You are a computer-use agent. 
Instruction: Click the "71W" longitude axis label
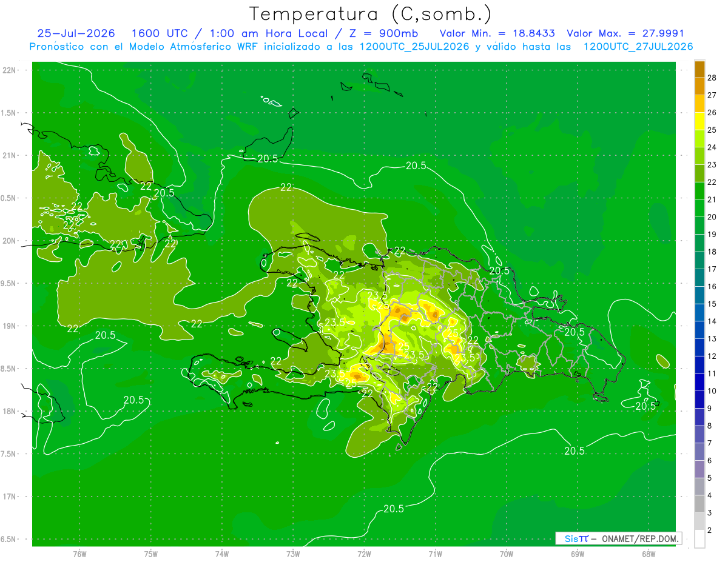[435, 554]
